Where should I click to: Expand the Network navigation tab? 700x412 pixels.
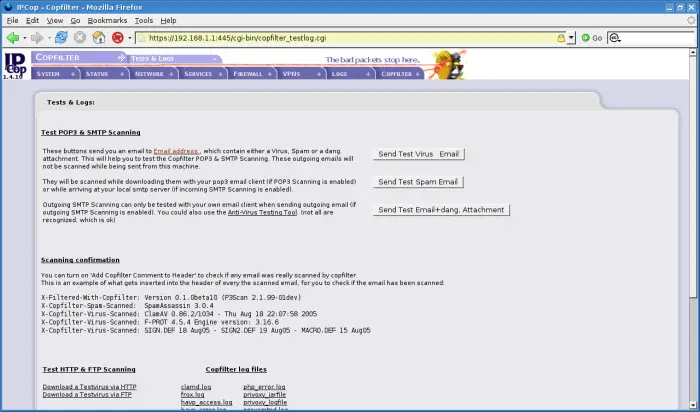pos(154,74)
